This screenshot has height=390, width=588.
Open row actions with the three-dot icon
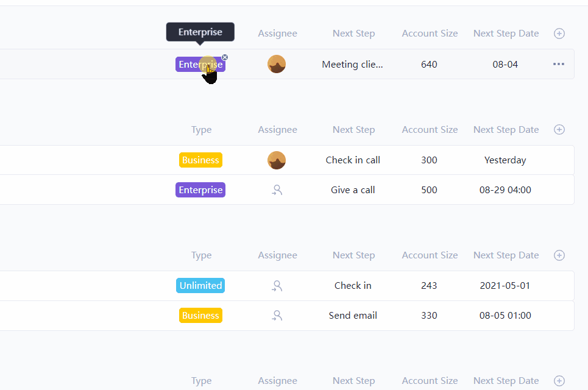coord(559,64)
